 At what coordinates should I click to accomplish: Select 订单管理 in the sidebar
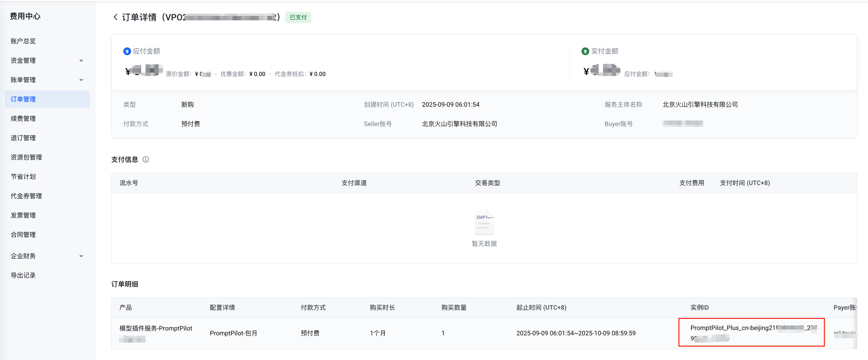tap(23, 99)
